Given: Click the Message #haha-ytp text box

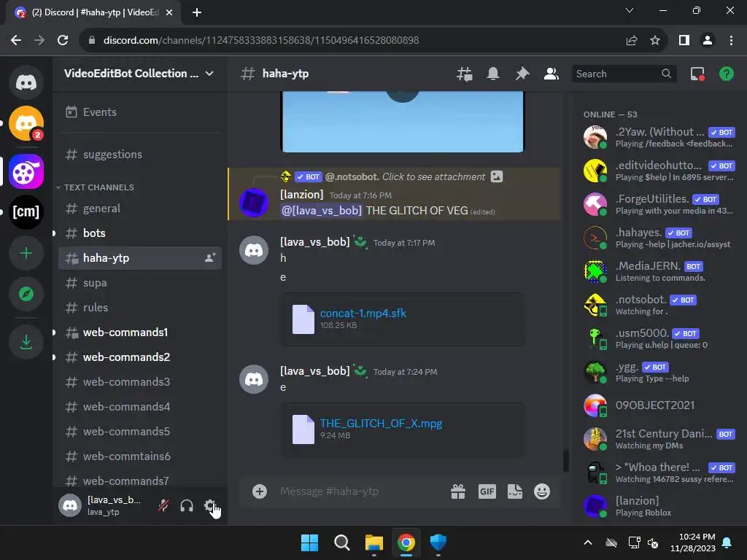Looking at the screenshot, I should pos(360,491).
